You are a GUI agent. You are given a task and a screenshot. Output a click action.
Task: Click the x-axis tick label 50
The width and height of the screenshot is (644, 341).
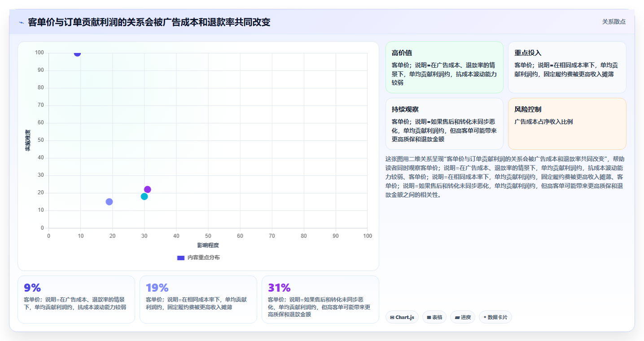[208, 236]
